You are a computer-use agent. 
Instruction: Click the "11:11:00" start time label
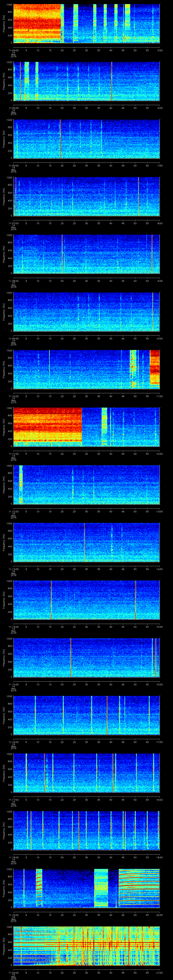tap(13, 454)
